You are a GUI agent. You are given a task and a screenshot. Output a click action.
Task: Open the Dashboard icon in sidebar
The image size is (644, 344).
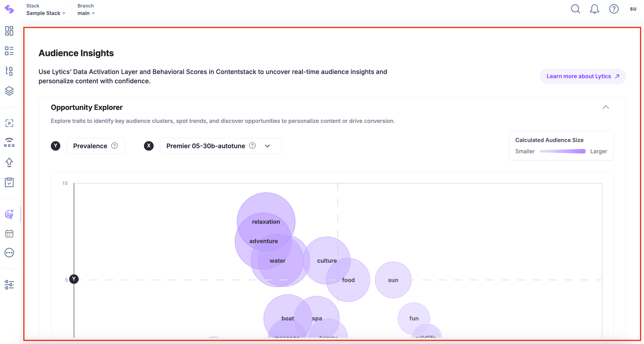[x=9, y=31]
